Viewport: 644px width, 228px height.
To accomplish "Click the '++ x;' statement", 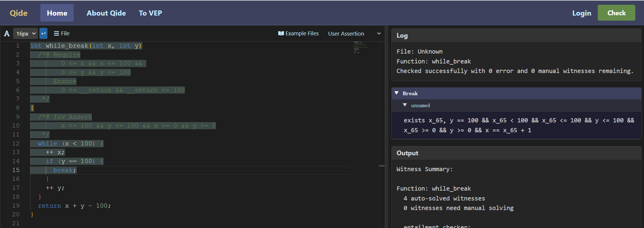I will click(x=55, y=152).
